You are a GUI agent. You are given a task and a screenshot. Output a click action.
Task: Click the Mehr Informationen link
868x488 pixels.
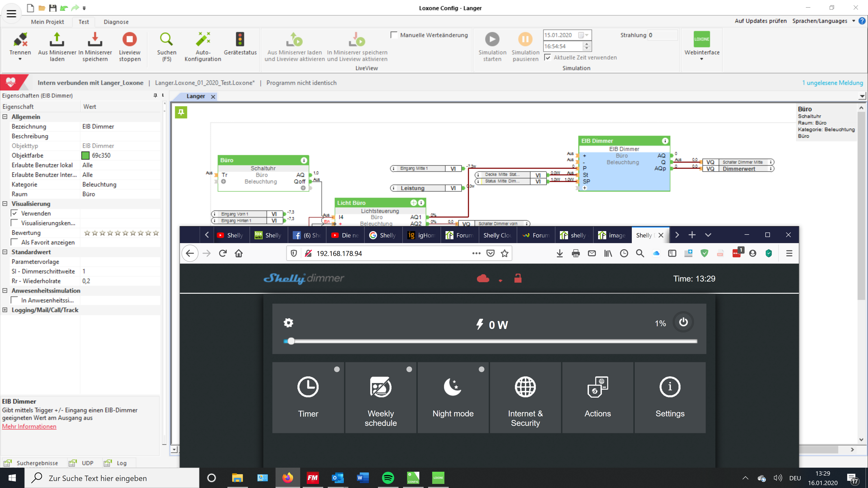[x=29, y=426]
